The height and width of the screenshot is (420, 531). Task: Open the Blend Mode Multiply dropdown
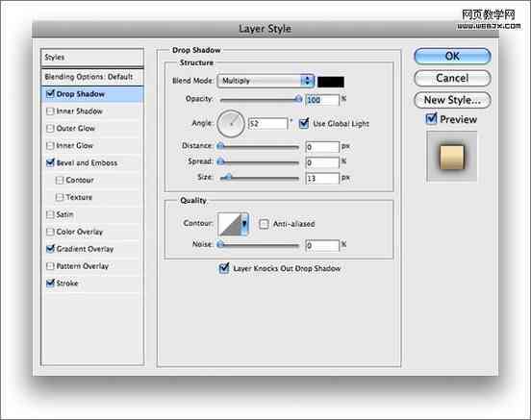click(265, 81)
